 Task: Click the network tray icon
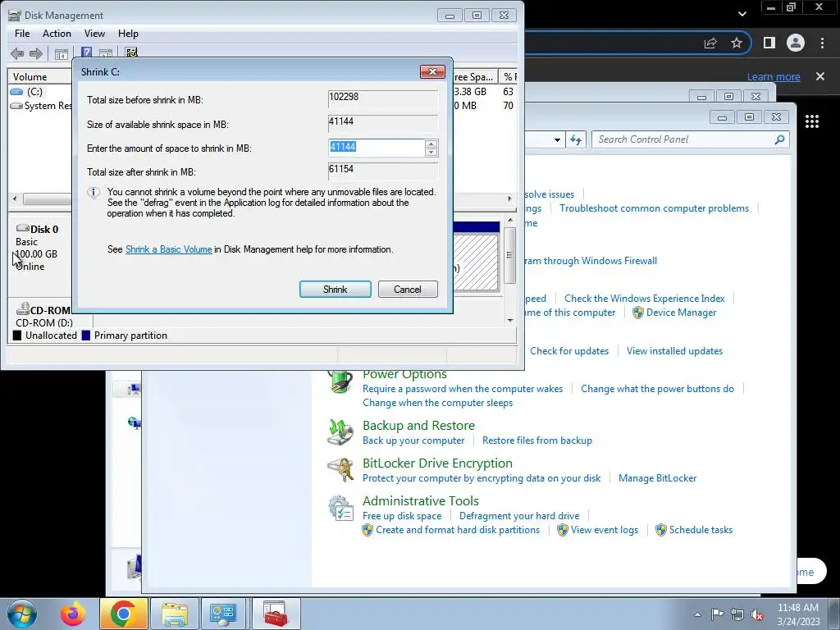click(x=737, y=614)
